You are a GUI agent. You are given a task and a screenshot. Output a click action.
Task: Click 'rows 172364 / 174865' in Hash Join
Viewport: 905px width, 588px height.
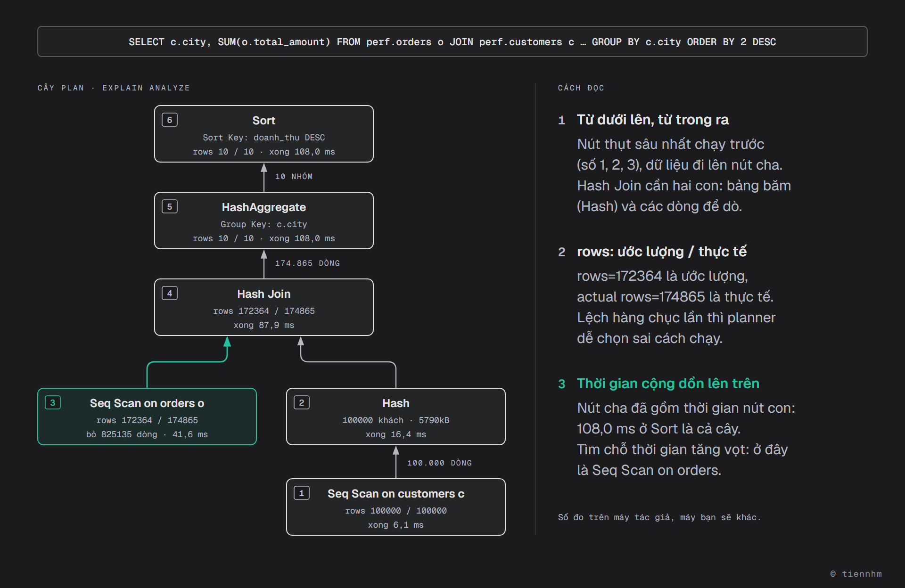pyautogui.click(x=263, y=311)
